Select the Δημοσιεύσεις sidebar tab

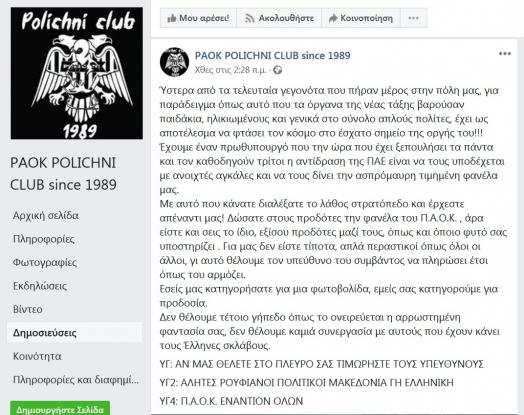[x=44, y=333]
